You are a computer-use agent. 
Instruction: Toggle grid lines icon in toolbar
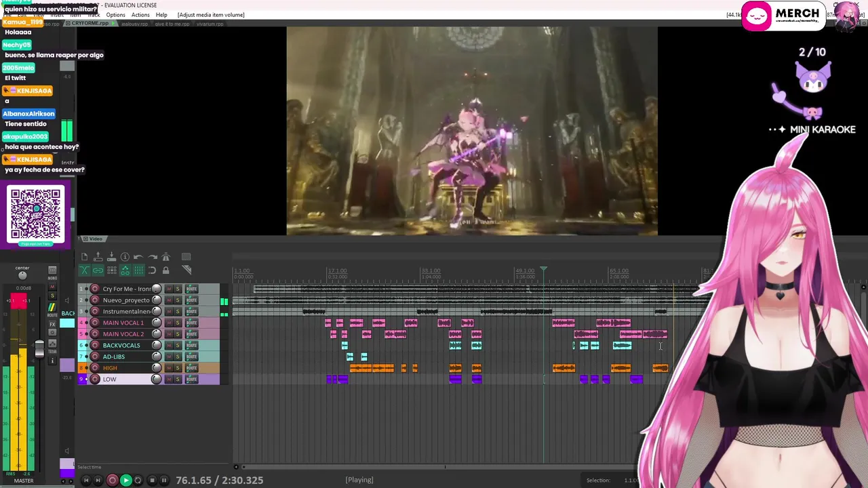coord(138,270)
